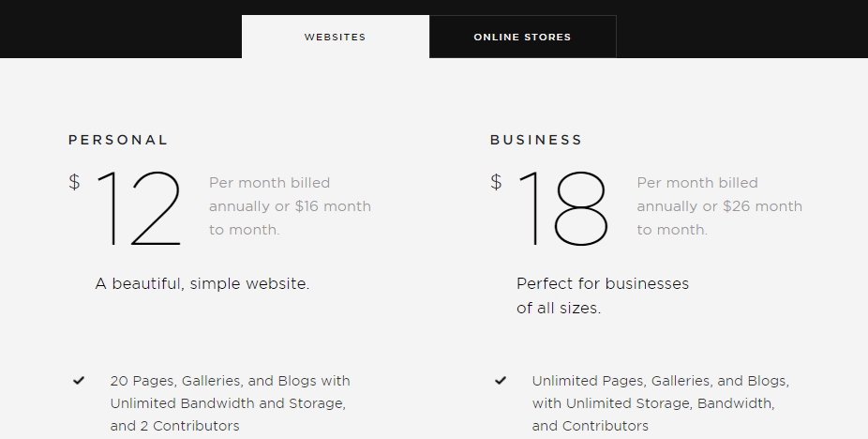The width and height of the screenshot is (868, 439).
Task: Click the "annually or $16 month" text line
Action: pos(290,206)
